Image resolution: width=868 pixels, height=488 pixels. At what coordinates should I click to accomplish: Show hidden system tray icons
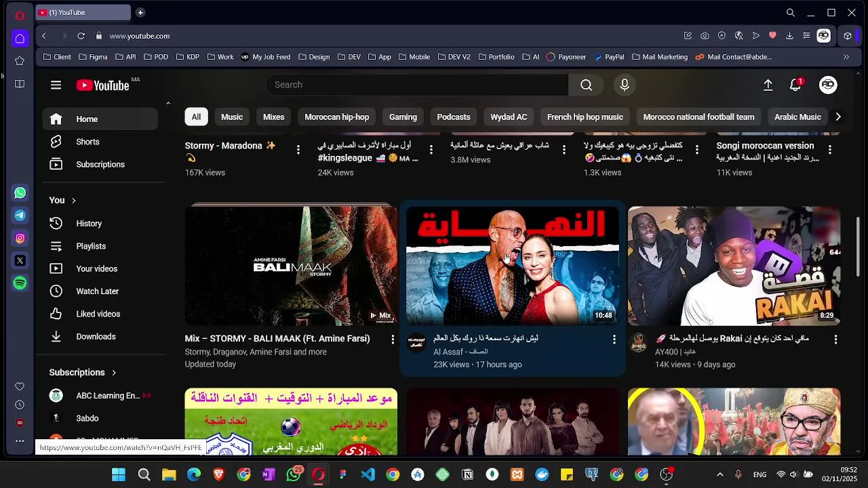(719, 474)
